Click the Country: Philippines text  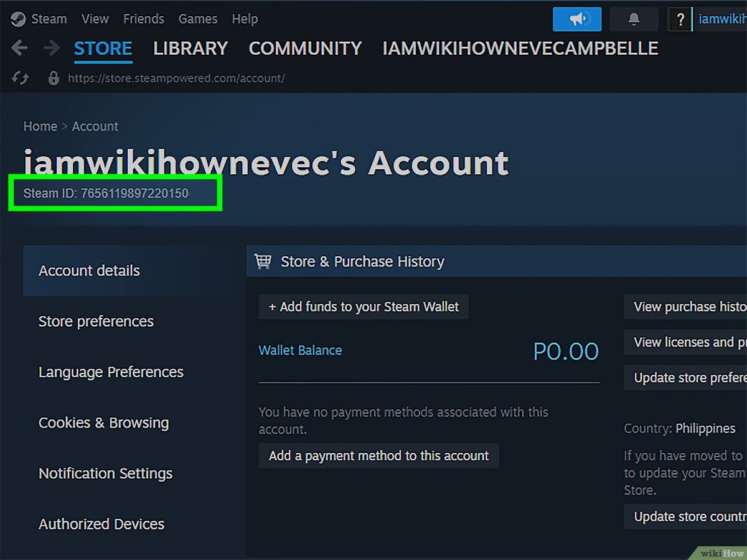tap(680, 429)
